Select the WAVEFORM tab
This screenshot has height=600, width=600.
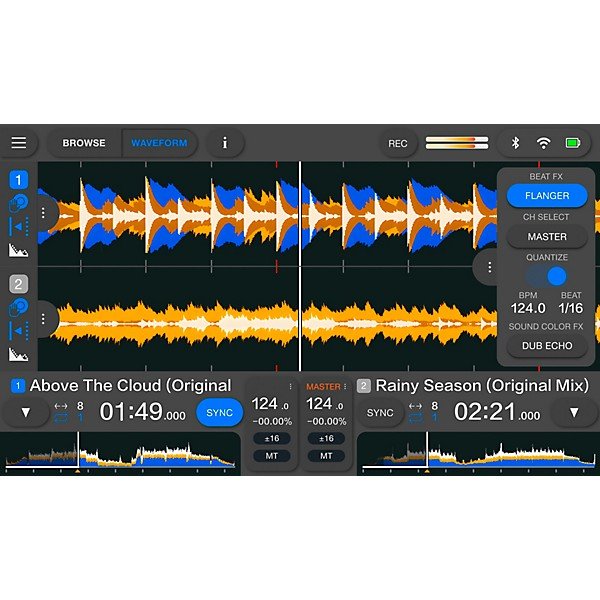(160, 143)
